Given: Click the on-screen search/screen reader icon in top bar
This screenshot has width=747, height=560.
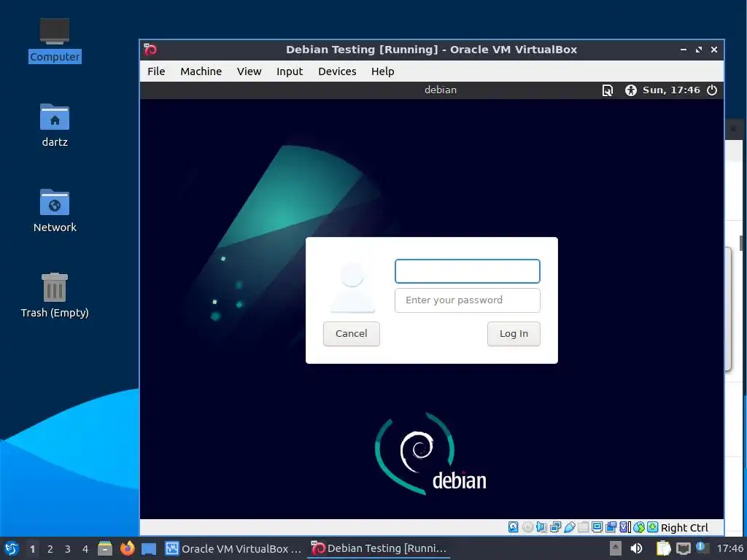Looking at the screenshot, I should pos(608,90).
